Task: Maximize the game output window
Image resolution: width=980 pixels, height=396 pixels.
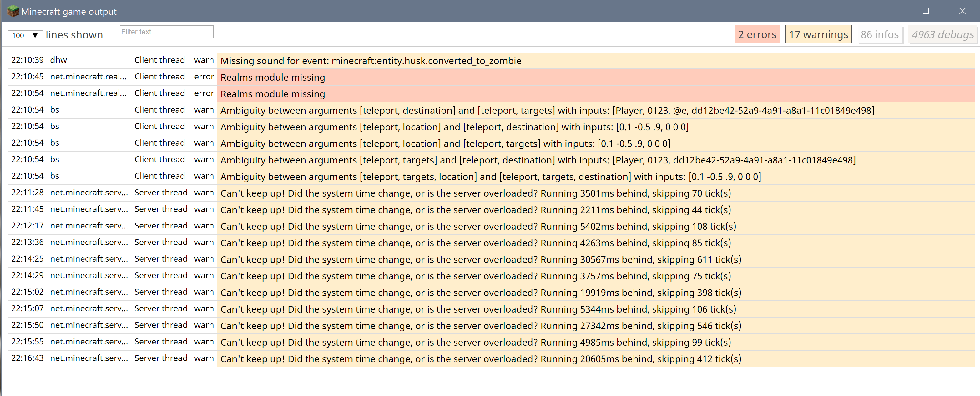Action: pos(926,11)
